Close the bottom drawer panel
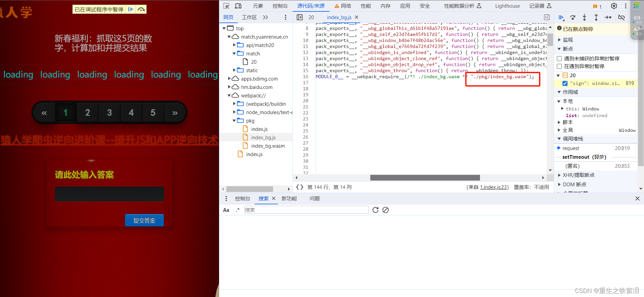Screen dimensions: 644x297 pyautogui.click(x=637, y=198)
